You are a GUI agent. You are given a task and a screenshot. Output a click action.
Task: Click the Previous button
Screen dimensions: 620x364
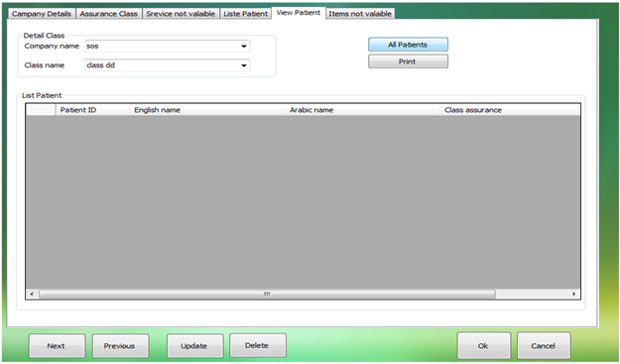click(x=120, y=346)
